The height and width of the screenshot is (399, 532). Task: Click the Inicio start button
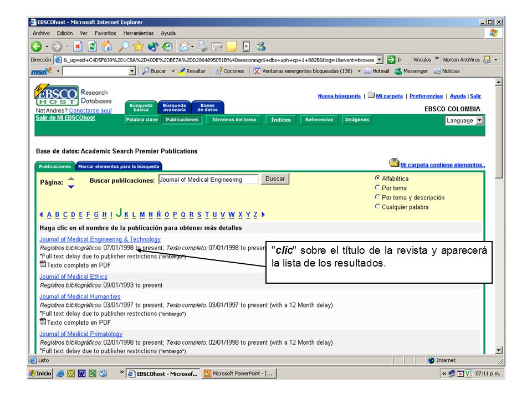click(x=40, y=374)
